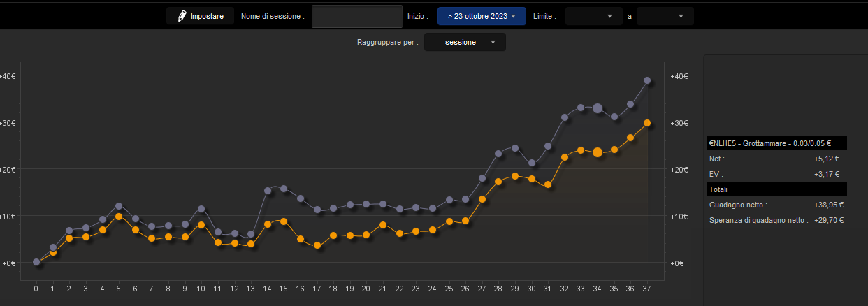Click the orange point at session 36
Viewport: 868px width, 306px height.
tap(630, 138)
